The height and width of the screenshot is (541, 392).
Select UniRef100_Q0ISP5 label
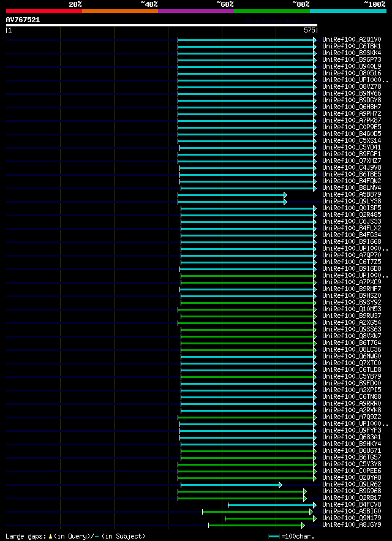click(x=352, y=208)
